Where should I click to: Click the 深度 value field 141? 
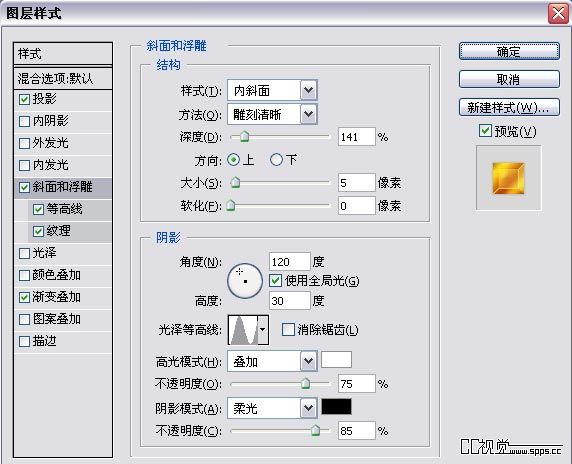356,137
